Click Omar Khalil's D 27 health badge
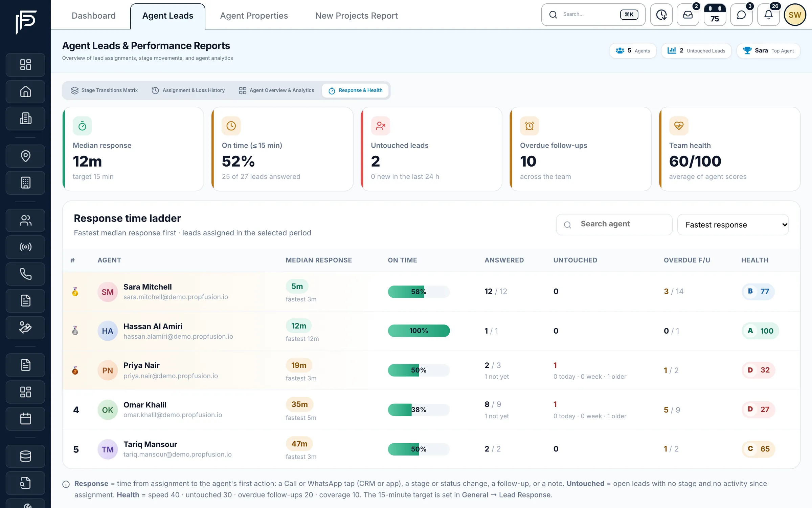812x508 pixels. [758, 409]
